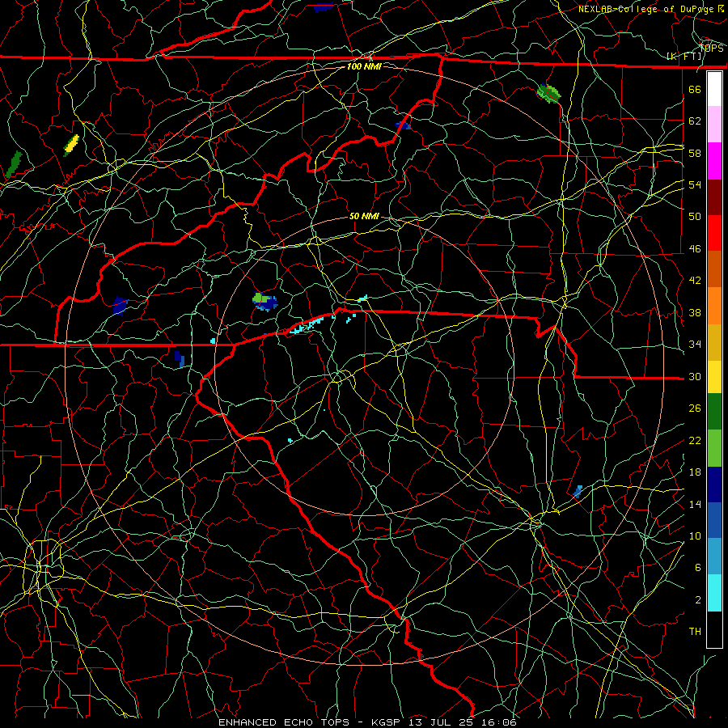Screen dimensions: 728x728
Task: Click the "16:06" time stamp
Action: coord(497,722)
